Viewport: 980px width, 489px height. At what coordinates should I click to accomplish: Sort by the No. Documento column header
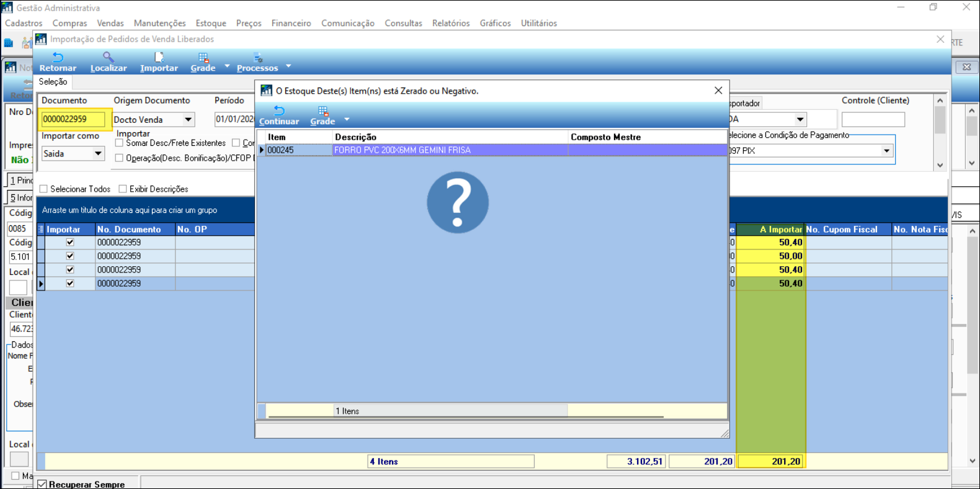[135, 229]
